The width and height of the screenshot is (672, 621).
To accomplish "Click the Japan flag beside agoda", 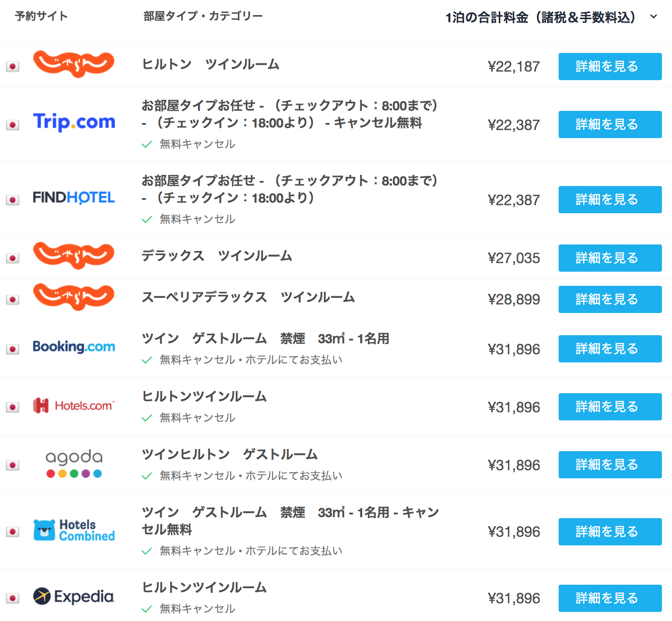I will (13, 465).
